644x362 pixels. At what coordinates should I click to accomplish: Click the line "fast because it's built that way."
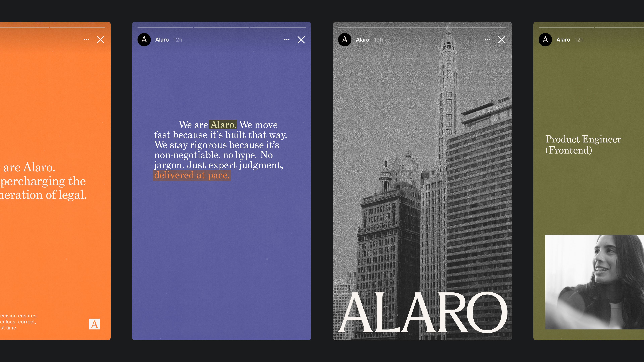[x=221, y=135]
